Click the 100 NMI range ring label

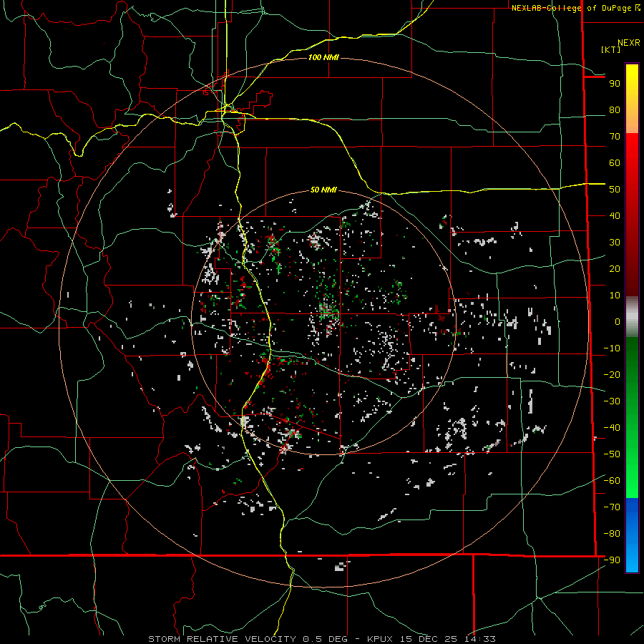click(x=323, y=57)
